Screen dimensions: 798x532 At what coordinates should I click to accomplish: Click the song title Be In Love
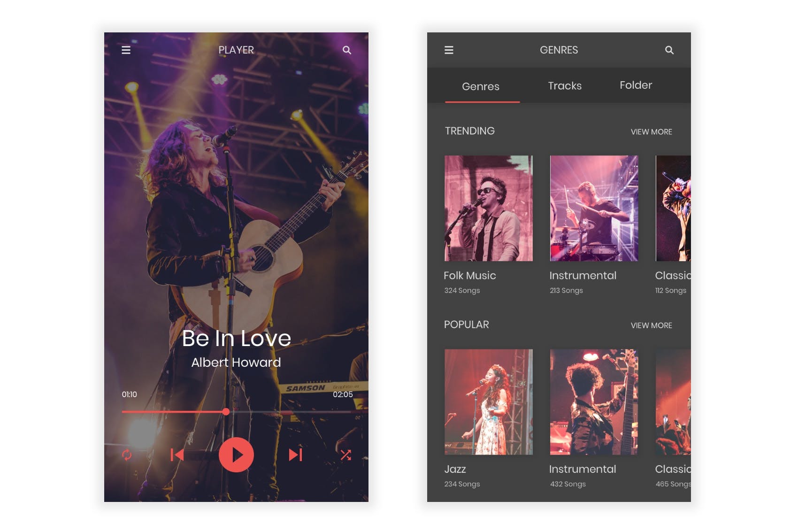237,339
